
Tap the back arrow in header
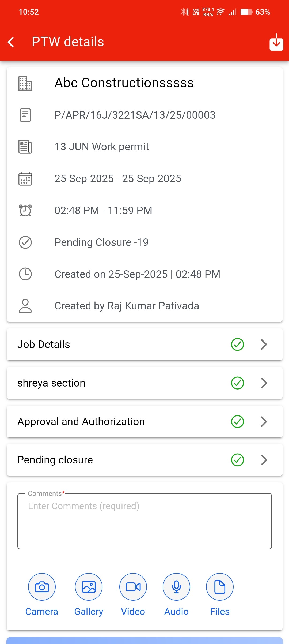(x=11, y=42)
